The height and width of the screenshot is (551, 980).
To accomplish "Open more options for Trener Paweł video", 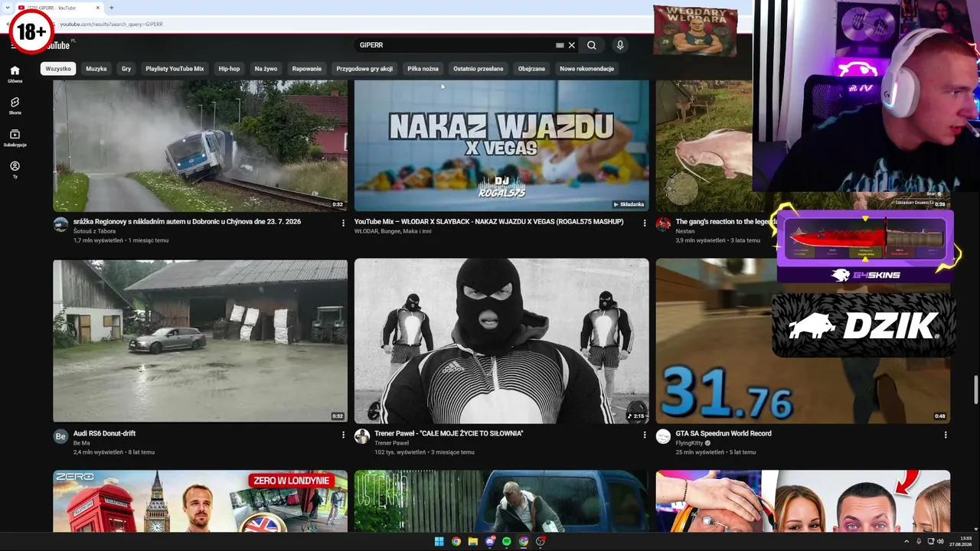I will pos(645,435).
